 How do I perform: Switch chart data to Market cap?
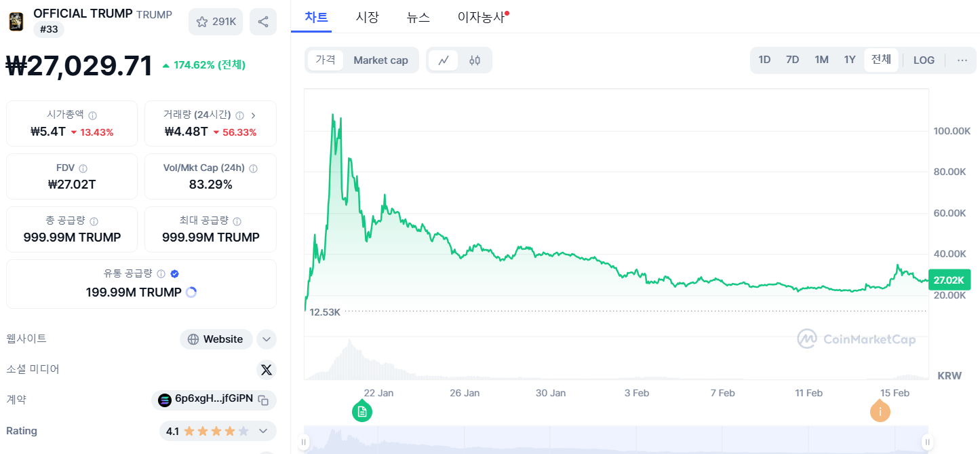pyautogui.click(x=380, y=60)
